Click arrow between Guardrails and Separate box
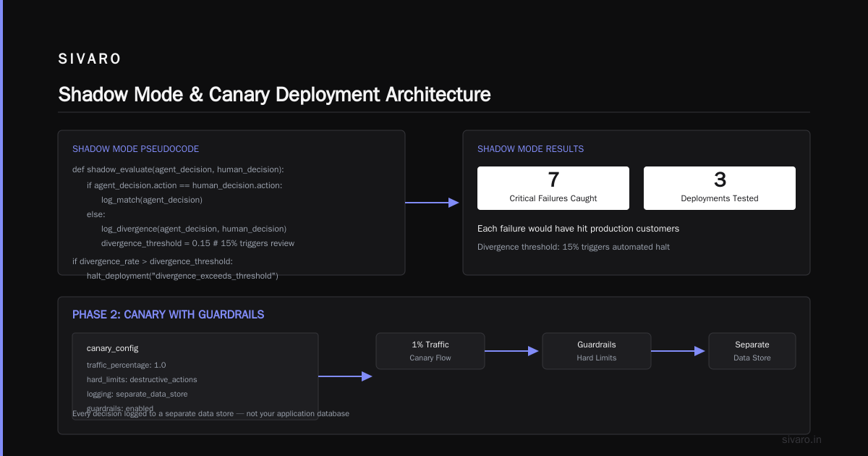Image resolution: width=868 pixels, height=456 pixels. (x=678, y=351)
